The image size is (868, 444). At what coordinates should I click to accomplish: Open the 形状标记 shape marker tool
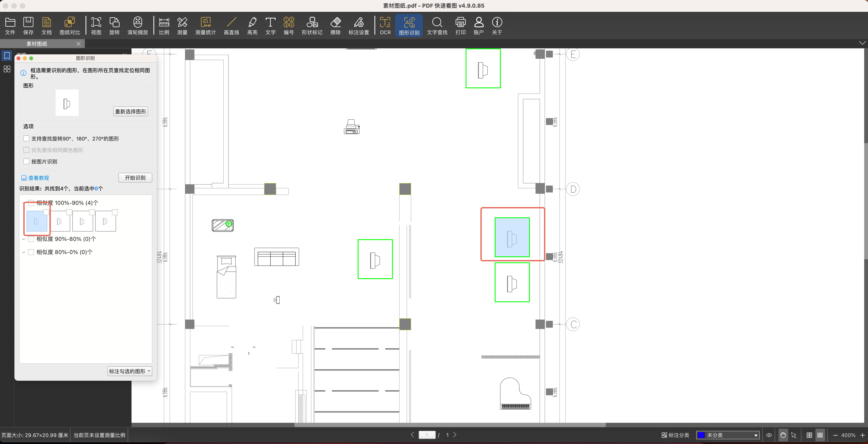(312, 26)
